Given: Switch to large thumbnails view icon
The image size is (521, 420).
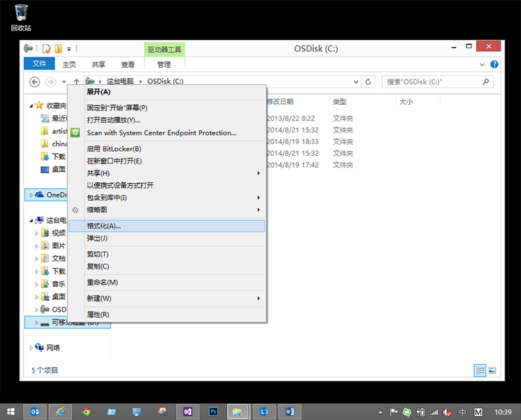Looking at the screenshot, I should 493,370.
